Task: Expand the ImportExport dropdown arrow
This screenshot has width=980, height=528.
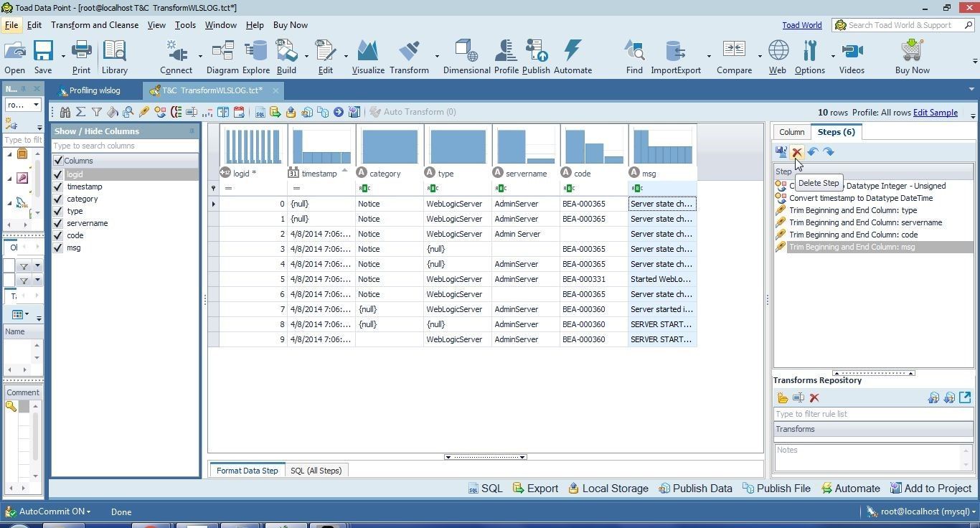Action: click(x=709, y=56)
